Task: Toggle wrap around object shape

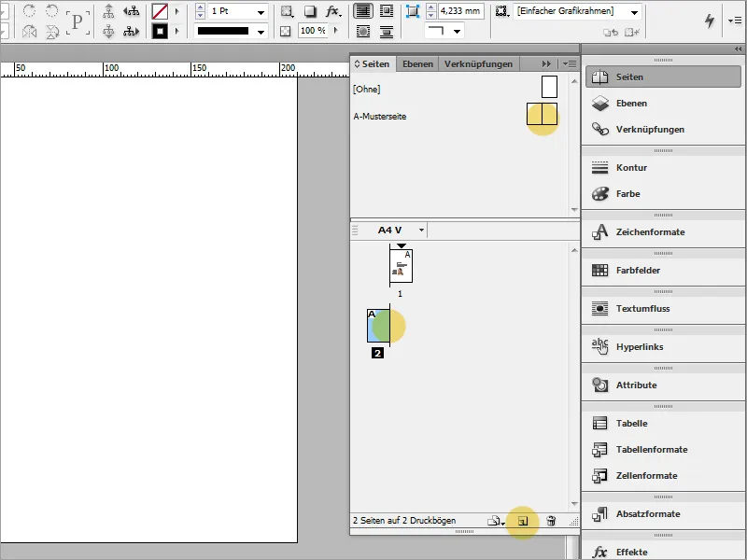Action: (x=363, y=32)
